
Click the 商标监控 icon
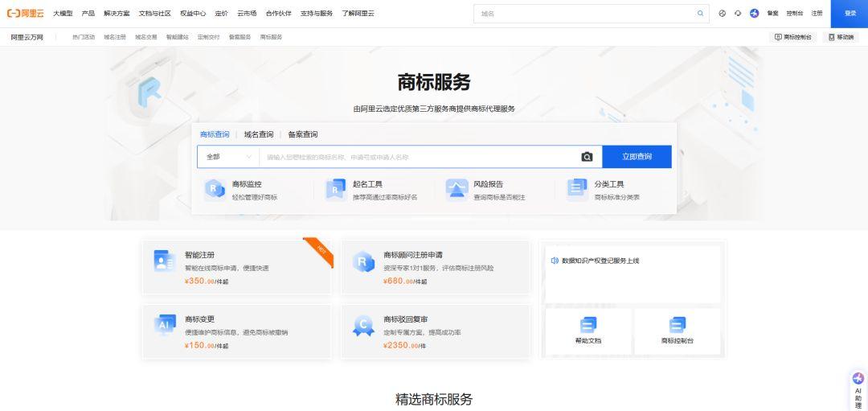[x=215, y=190]
